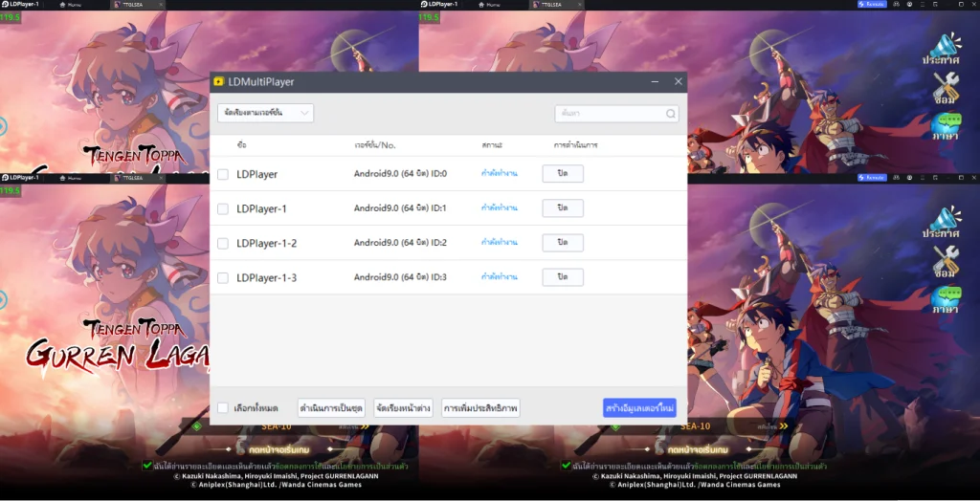Open announcements (ประกาศ) in top-right emulator
This screenshot has width=980, height=501.
pos(942,50)
